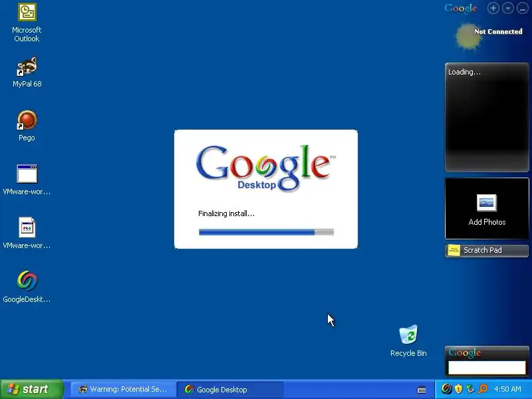Click the Add Photos label
This screenshot has width=532, height=399.
coord(487,222)
